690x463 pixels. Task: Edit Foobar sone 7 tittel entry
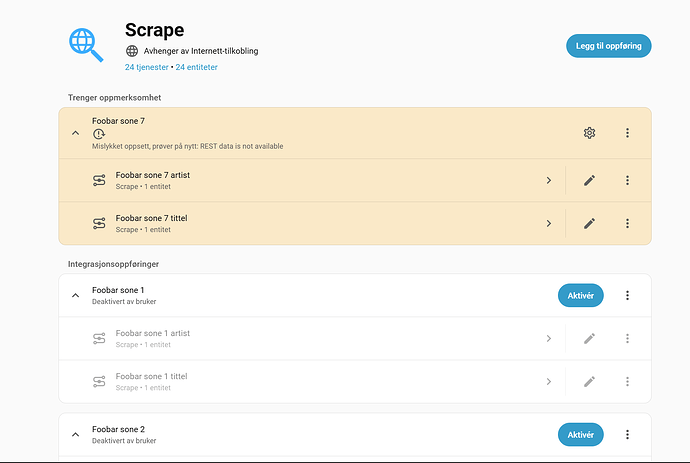(589, 223)
